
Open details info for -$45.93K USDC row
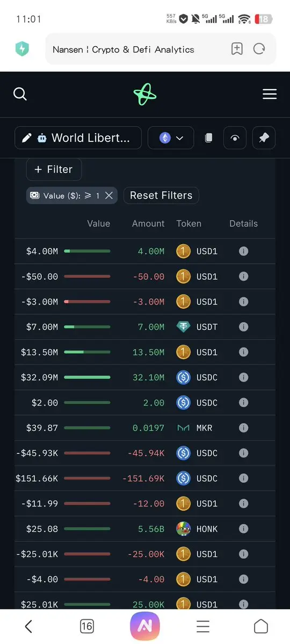point(244,453)
